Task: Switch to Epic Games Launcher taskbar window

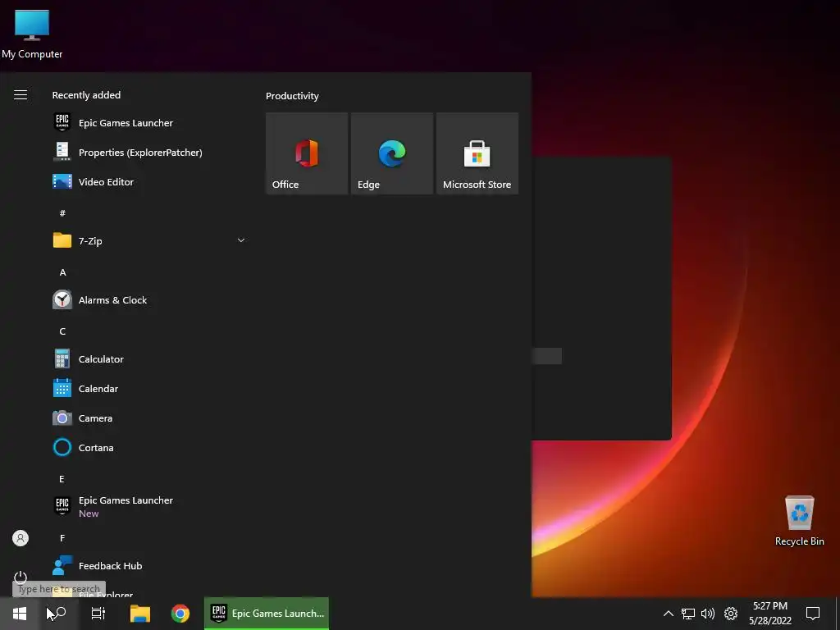Action: [267, 614]
